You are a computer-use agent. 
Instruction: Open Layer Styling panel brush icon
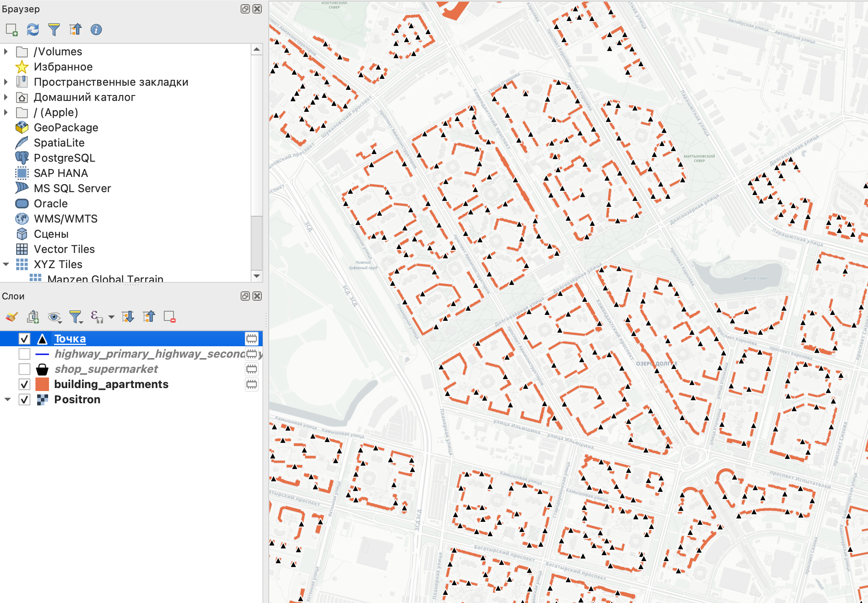[x=11, y=317]
